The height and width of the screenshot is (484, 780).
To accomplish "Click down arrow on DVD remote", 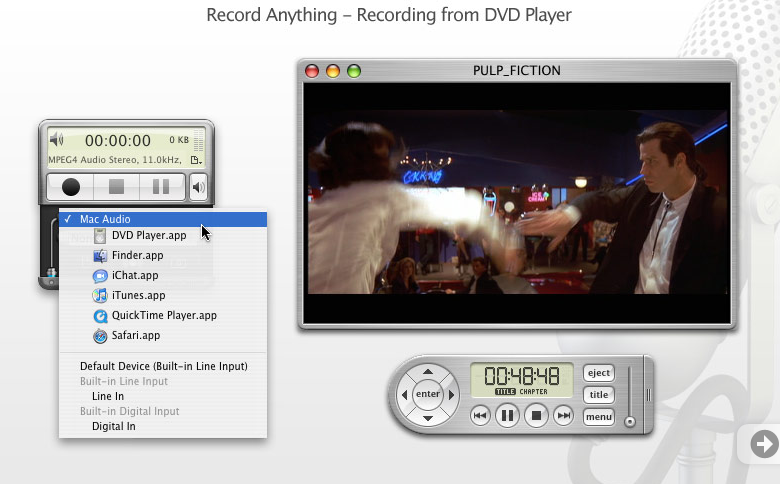I will click(x=428, y=418).
